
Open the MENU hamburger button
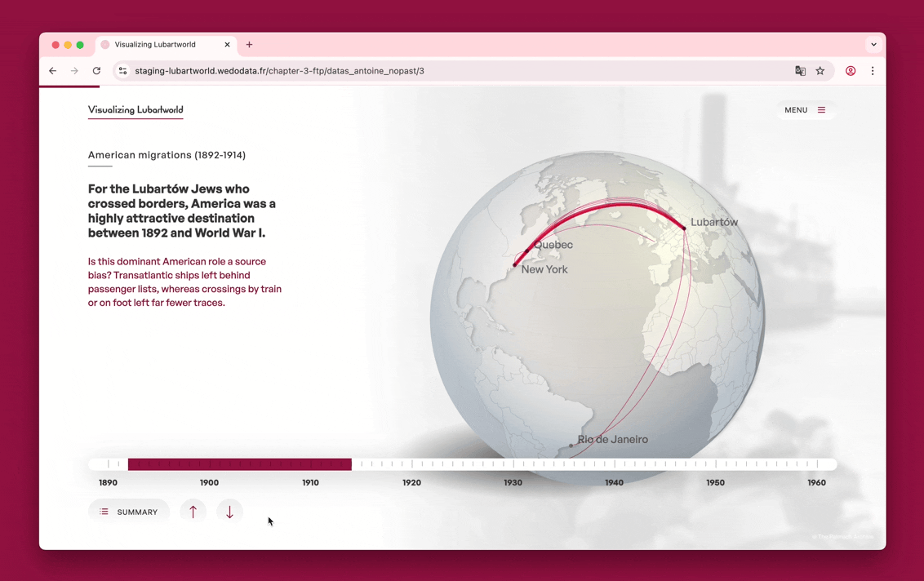(x=805, y=110)
